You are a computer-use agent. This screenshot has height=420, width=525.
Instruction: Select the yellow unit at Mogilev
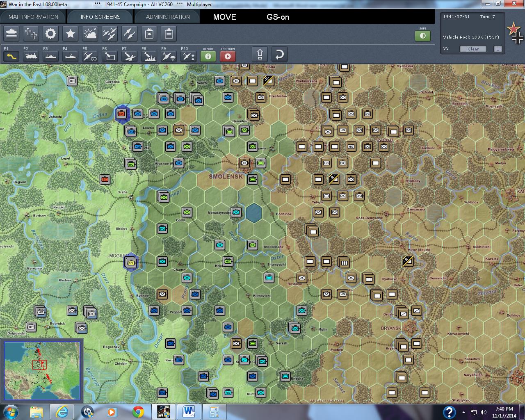coord(131,262)
